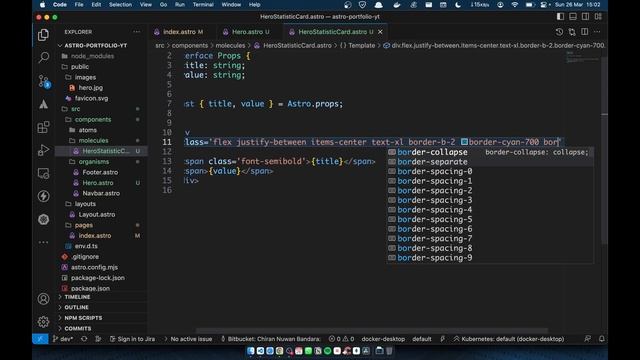Click the triangular Atlassian icon in activity bar
The width and height of the screenshot is (640, 360).
(x=43, y=104)
